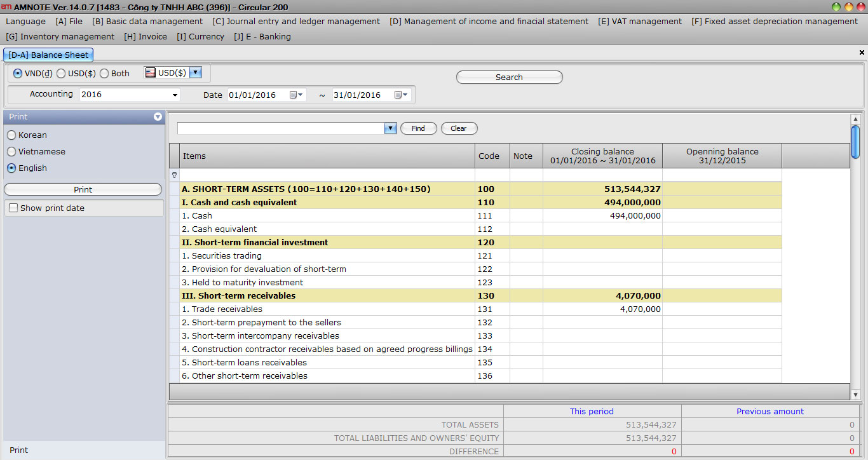
Task: Close the Balance Sheet tab with X
Action: click(862, 53)
